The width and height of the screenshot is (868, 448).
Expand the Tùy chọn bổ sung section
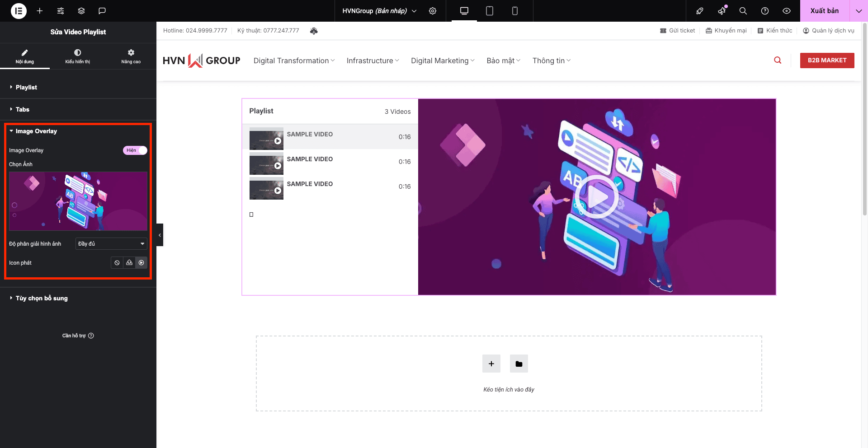(42, 298)
